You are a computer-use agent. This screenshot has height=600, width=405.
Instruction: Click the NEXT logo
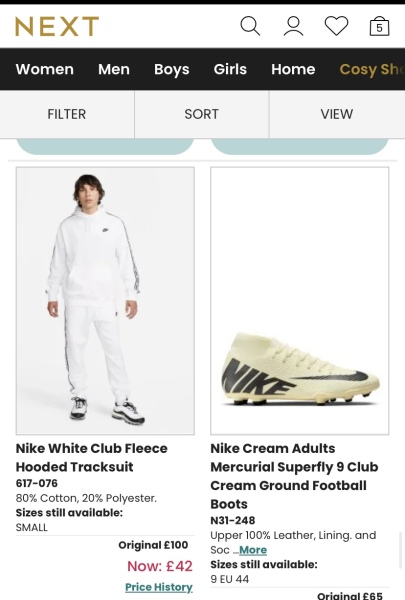pyautogui.click(x=57, y=26)
